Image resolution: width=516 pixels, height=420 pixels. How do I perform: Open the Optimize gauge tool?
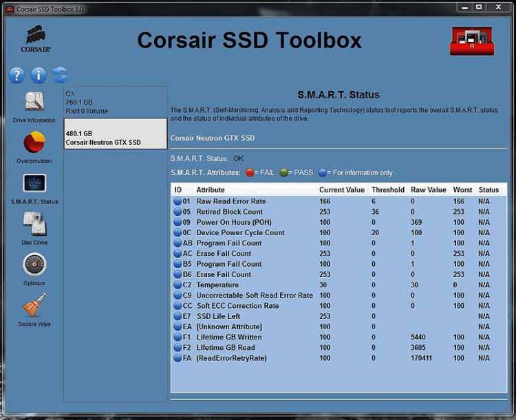pyautogui.click(x=34, y=265)
